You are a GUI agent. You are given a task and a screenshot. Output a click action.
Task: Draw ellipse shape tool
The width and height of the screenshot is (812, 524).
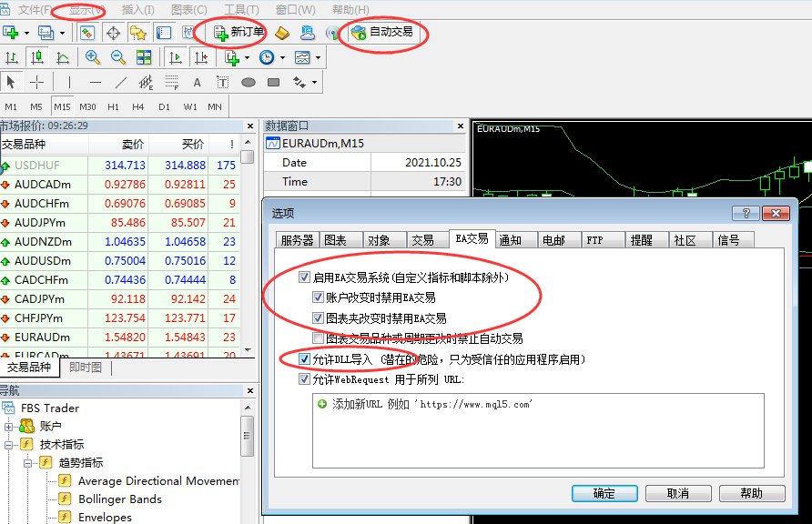[248, 82]
